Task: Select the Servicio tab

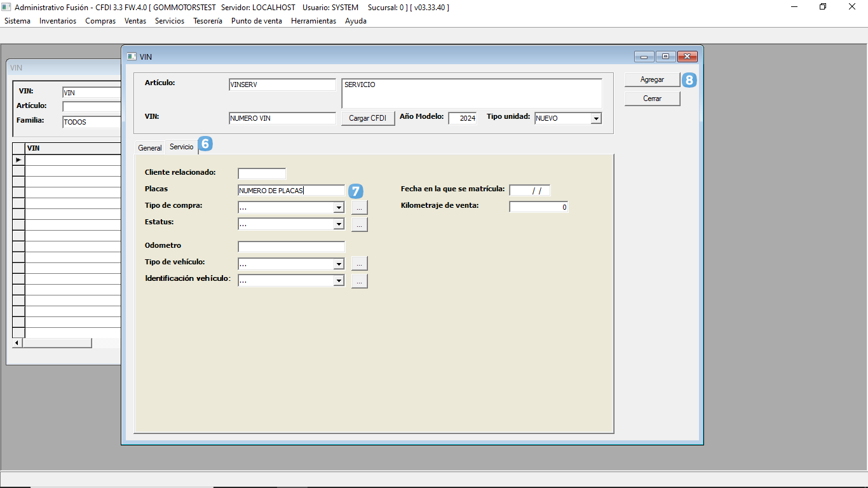Action: pyautogui.click(x=182, y=147)
